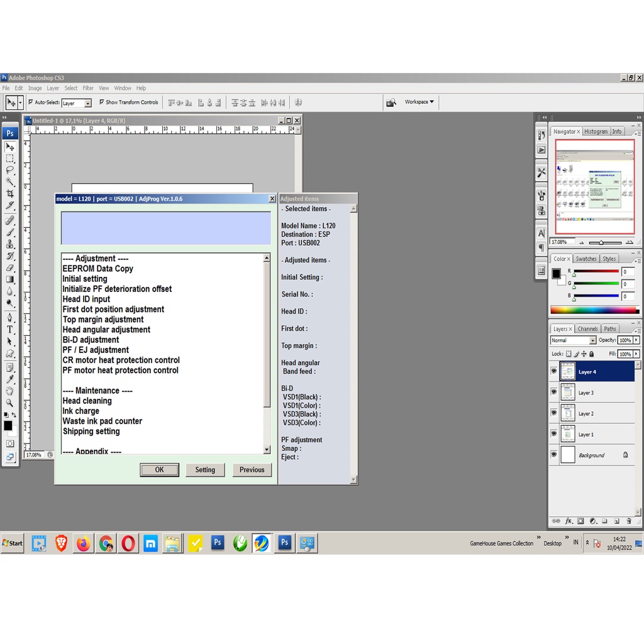Open the Window menu

click(123, 88)
